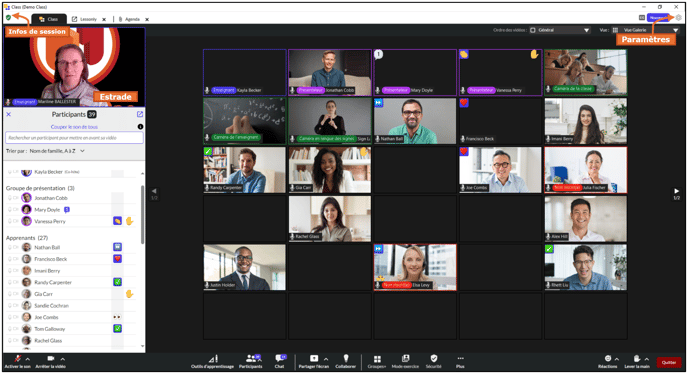
Task: Open the Réactions smiley icon
Action: pyautogui.click(x=608, y=358)
